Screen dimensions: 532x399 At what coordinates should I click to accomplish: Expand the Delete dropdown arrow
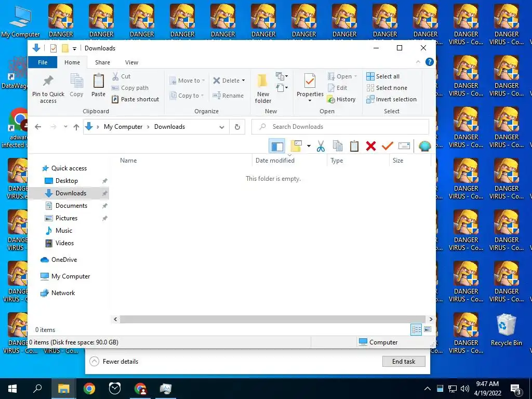[243, 81]
